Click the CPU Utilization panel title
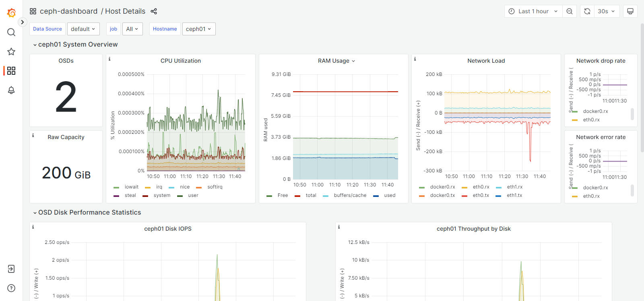The image size is (644, 301). tap(181, 61)
